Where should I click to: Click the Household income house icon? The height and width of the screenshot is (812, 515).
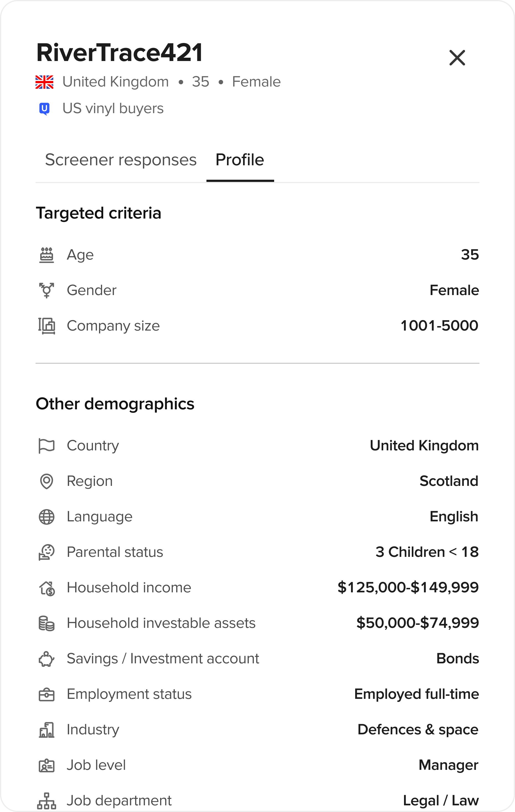click(x=47, y=588)
